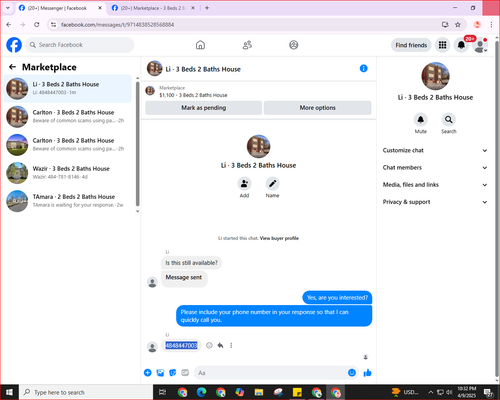
Task: Choose a sticker icon in composer
Action: (x=173, y=373)
